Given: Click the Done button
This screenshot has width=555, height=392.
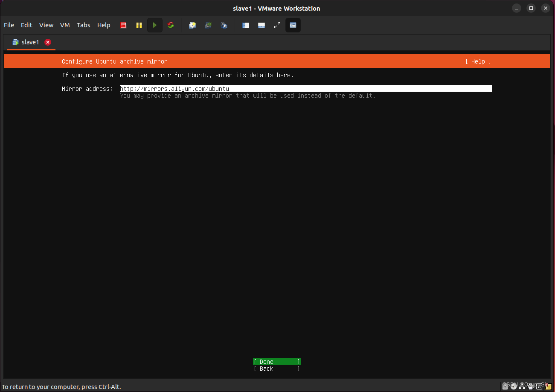Looking at the screenshot, I should pos(277,362).
